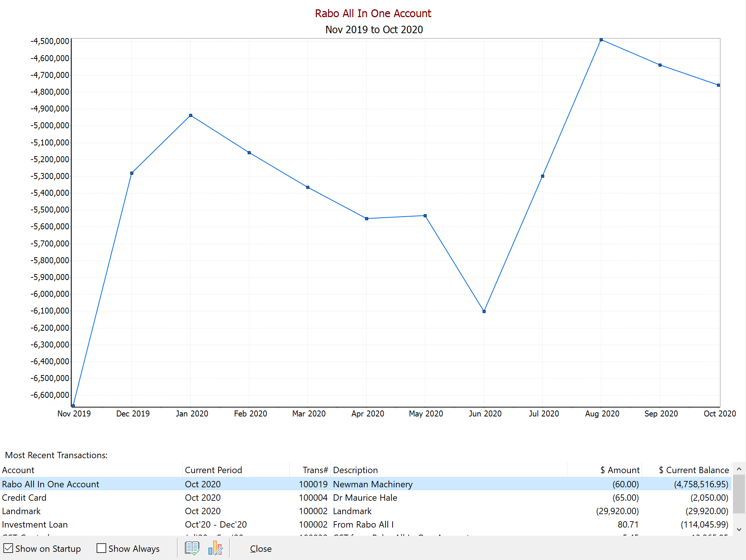Click the Nov 2019 to Oct 2020 subtitle
746x560 pixels.
click(x=374, y=29)
